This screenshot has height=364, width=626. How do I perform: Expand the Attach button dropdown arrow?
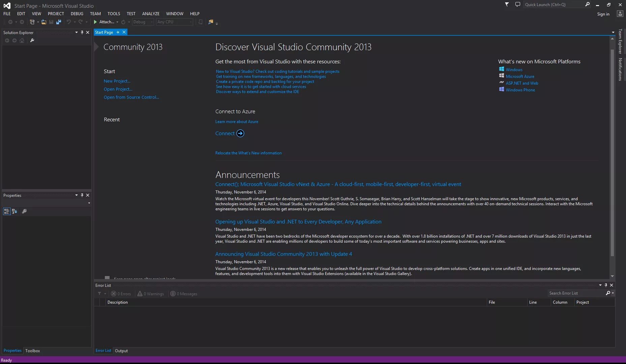click(117, 22)
